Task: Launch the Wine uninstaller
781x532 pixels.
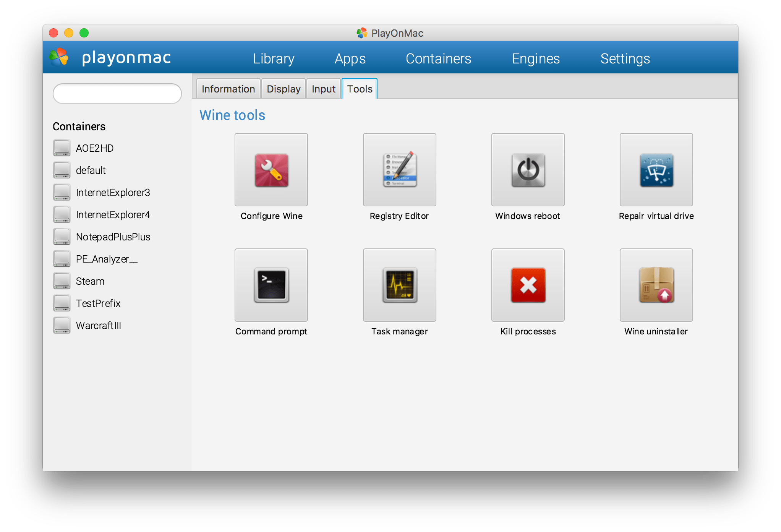Action: pos(656,285)
